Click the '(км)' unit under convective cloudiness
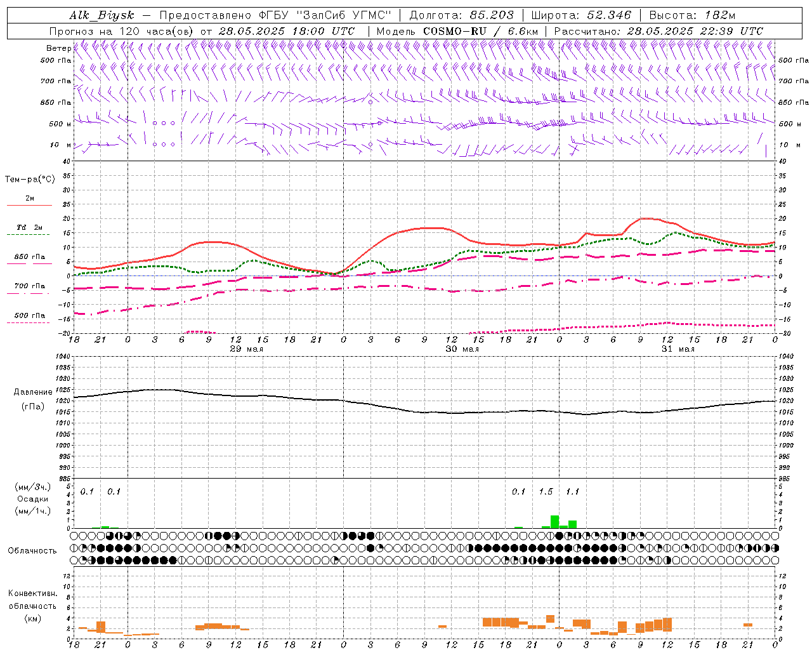This screenshot has width=812, height=650. (33, 618)
